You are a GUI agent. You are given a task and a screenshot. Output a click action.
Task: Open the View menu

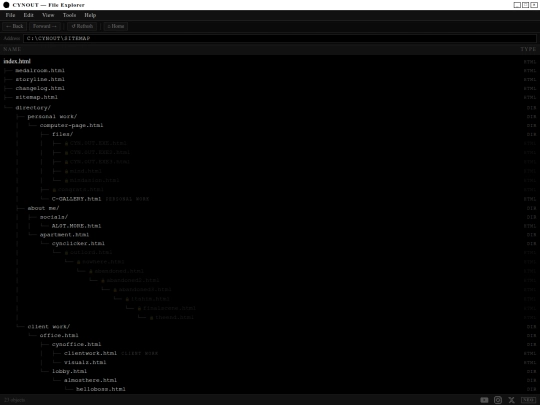[x=48, y=15]
